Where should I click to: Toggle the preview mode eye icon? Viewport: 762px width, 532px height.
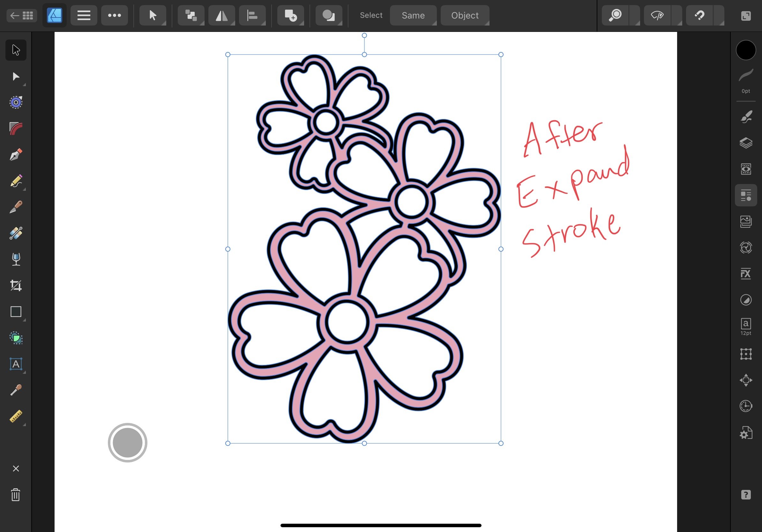click(x=657, y=15)
